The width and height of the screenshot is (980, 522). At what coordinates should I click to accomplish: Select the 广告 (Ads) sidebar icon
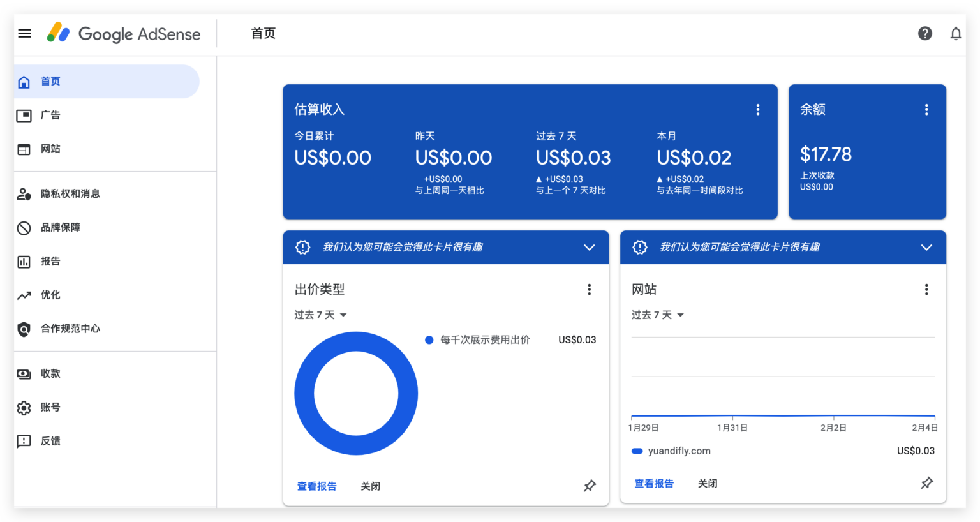coord(23,115)
